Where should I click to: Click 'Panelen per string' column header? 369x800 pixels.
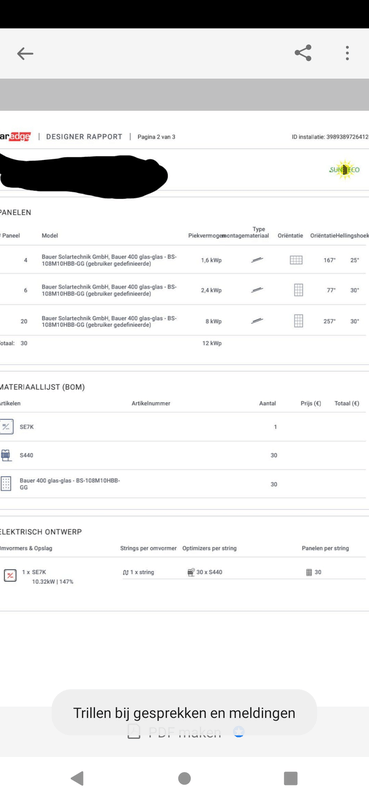tap(326, 548)
